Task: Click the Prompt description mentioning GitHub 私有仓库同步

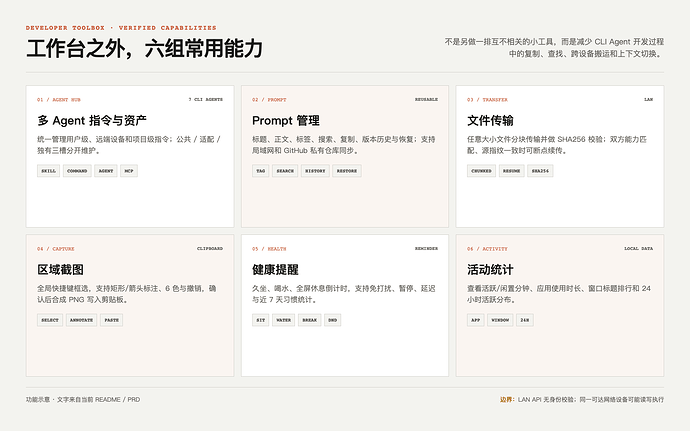Action: click(x=344, y=145)
